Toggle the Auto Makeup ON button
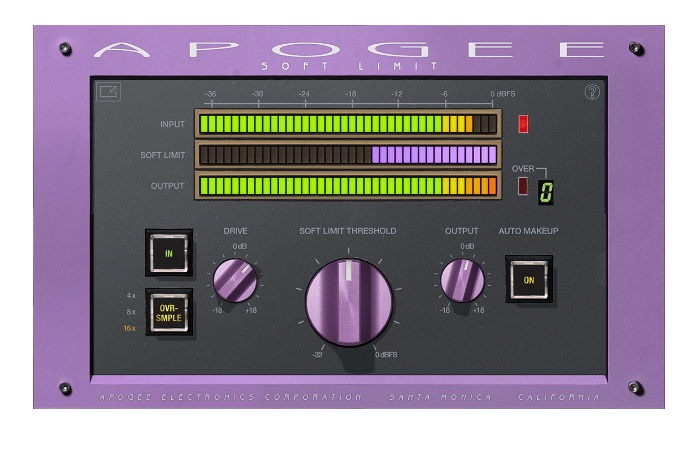The height and width of the screenshot is (454, 693). (529, 280)
